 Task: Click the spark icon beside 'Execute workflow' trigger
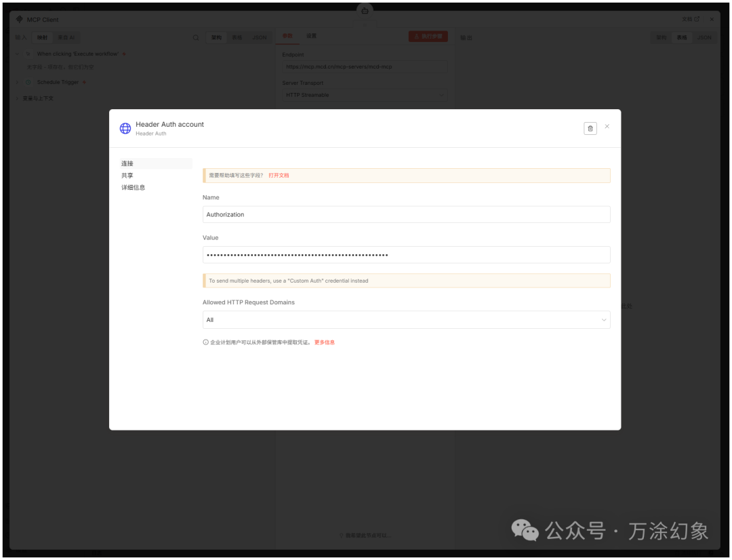[123, 54]
